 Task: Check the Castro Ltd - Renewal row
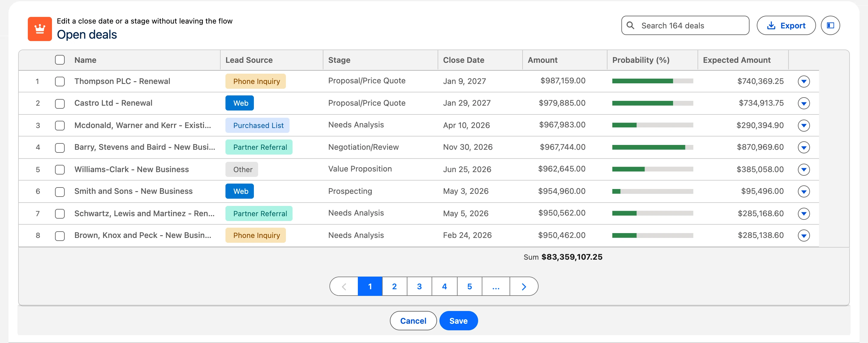coord(60,103)
